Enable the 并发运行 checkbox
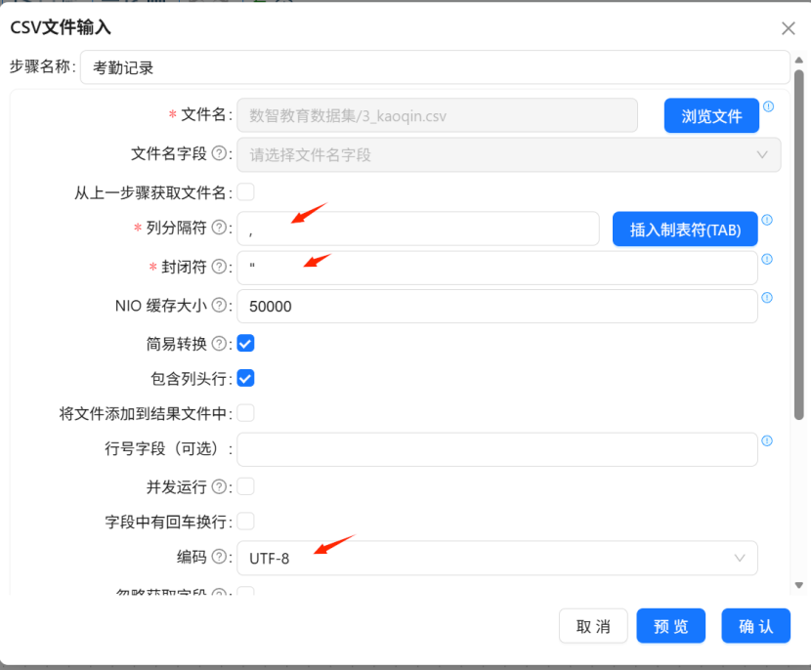The width and height of the screenshot is (812, 670). [245, 486]
